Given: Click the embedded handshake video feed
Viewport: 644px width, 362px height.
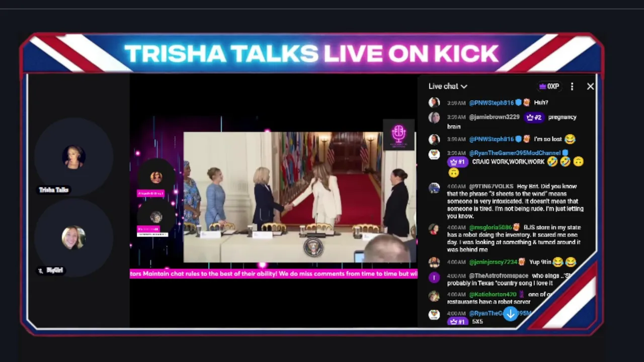Looking at the screenshot, I should (x=300, y=197).
